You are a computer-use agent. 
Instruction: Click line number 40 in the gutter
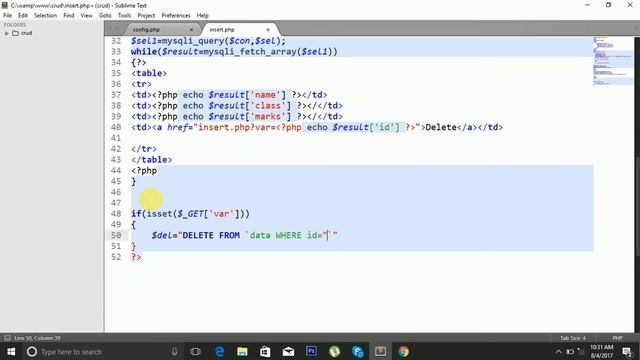(116, 127)
